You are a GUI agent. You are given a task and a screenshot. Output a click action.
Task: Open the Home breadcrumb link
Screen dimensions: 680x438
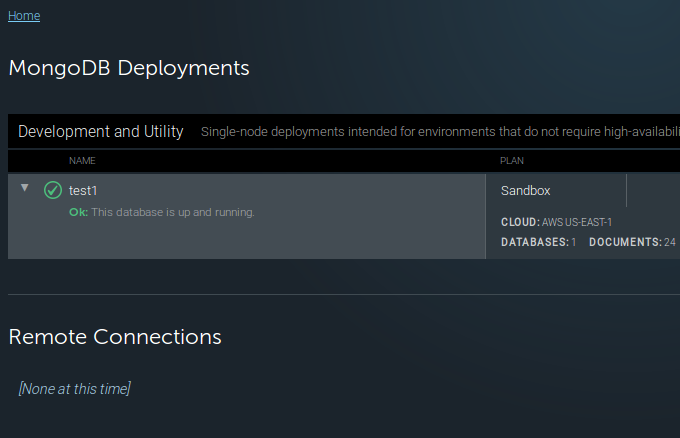click(24, 16)
